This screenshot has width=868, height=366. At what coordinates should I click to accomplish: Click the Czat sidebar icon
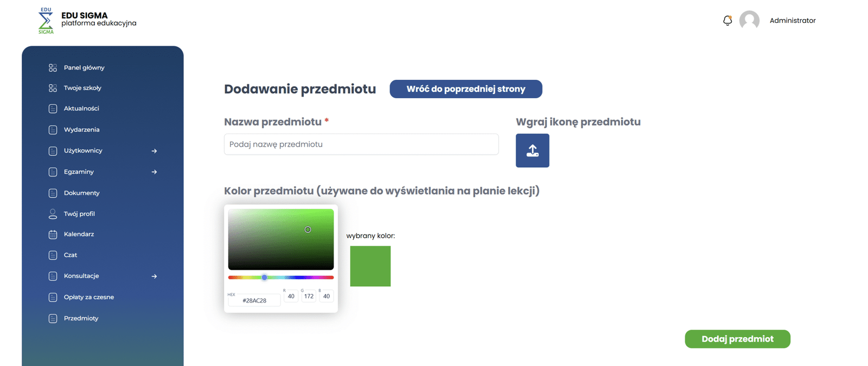(53, 255)
